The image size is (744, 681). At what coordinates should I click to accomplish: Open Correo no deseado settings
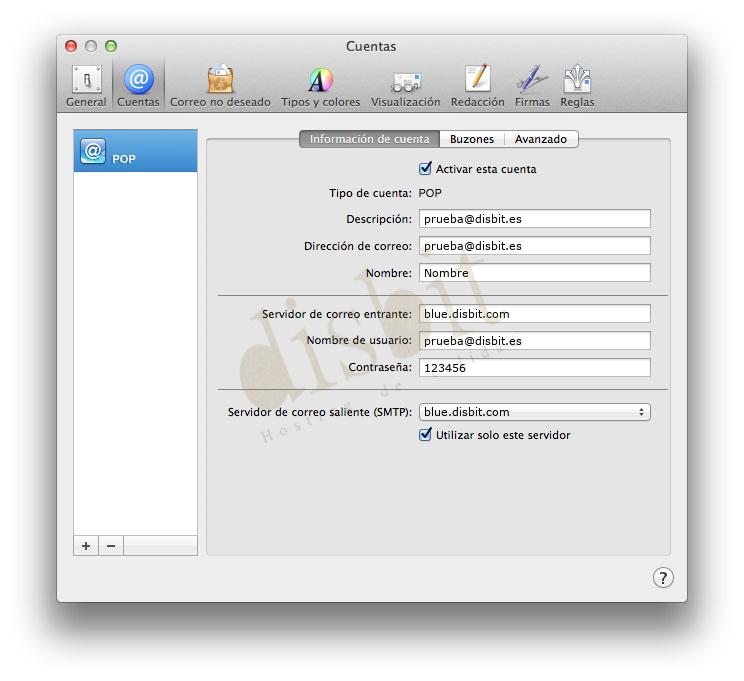pos(220,86)
